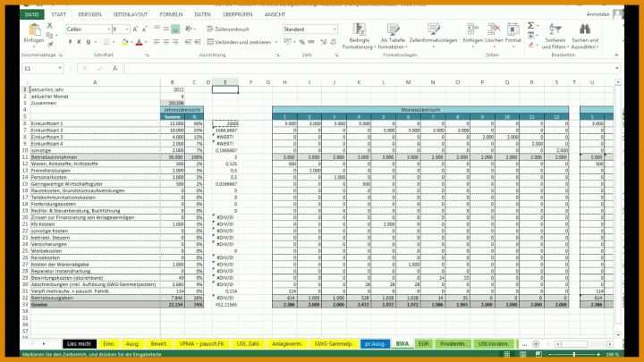Click the thousands separator icon
Viewport: 644px width, 362px height.
(x=311, y=42)
